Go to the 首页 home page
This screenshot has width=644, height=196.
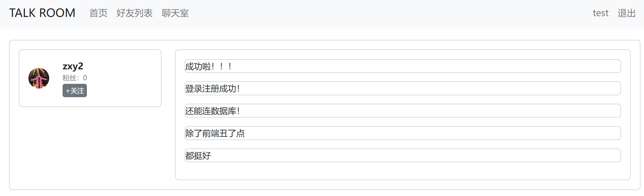click(x=98, y=13)
